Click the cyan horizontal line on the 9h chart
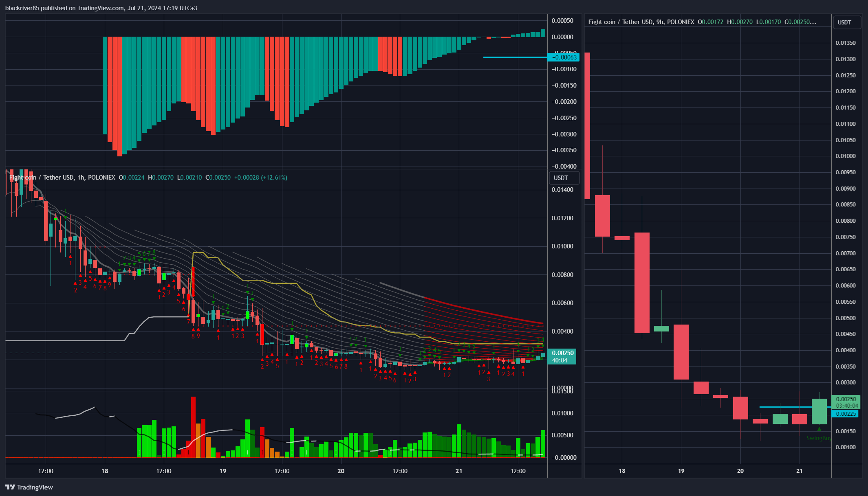This screenshot has width=868, height=496. (x=795, y=407)
